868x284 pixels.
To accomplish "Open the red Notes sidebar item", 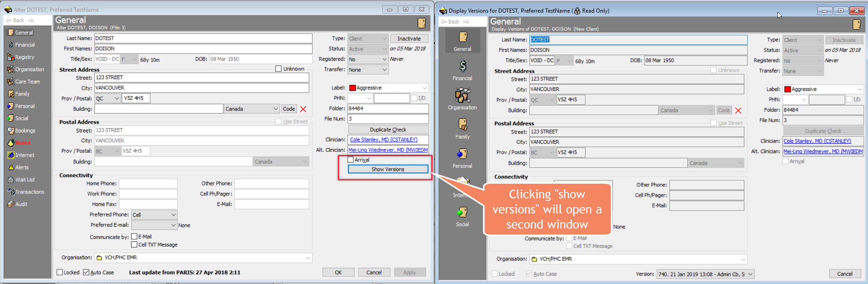I will pos(23,143).
